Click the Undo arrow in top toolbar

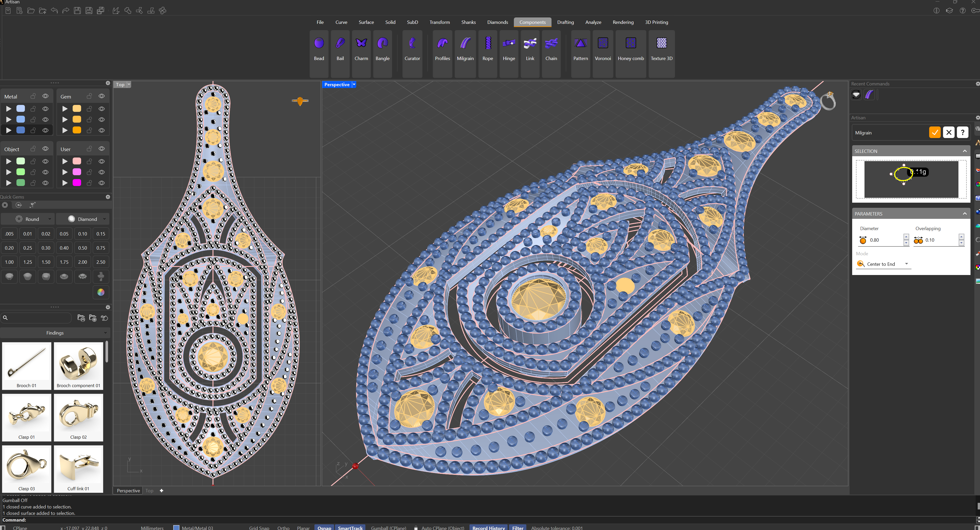pyautogui.click(x=54, y=11)
